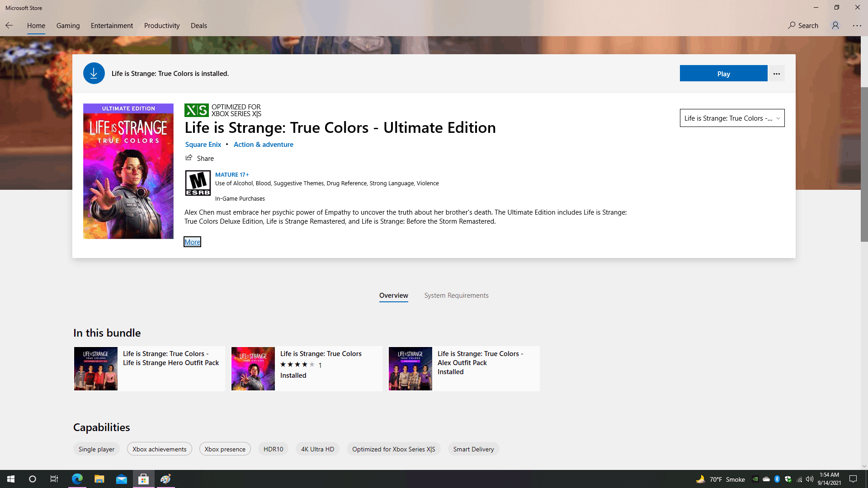Open the See more menu in the title bar
This screenshot has width=868, height=488.
click(x=857, y=25)
